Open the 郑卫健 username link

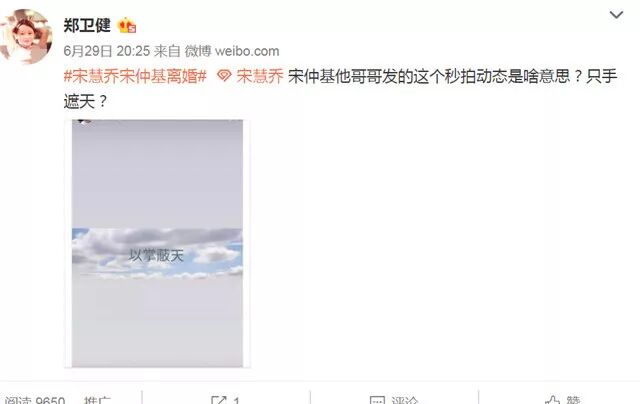[87, 25]
